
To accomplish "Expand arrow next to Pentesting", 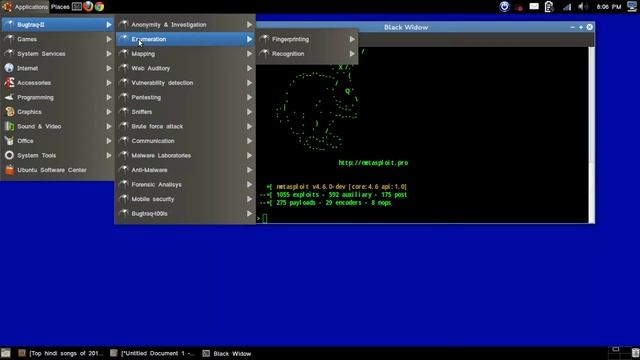I will coord(249,98).
